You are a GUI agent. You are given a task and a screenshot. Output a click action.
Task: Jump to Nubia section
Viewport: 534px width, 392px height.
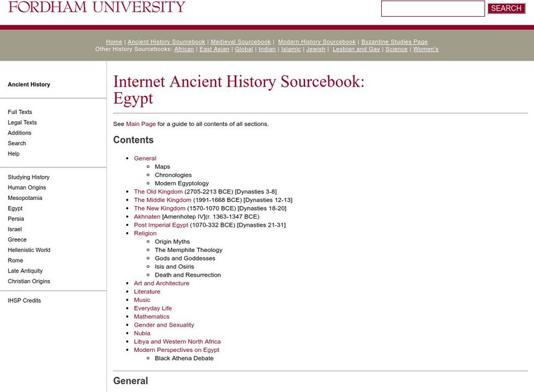142,333
